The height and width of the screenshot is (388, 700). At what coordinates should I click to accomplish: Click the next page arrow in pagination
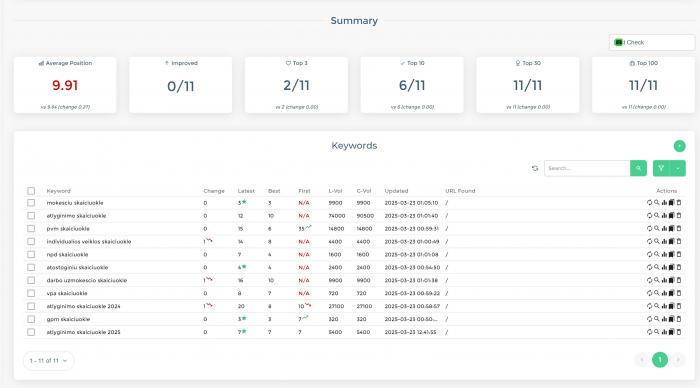[678, 360]
